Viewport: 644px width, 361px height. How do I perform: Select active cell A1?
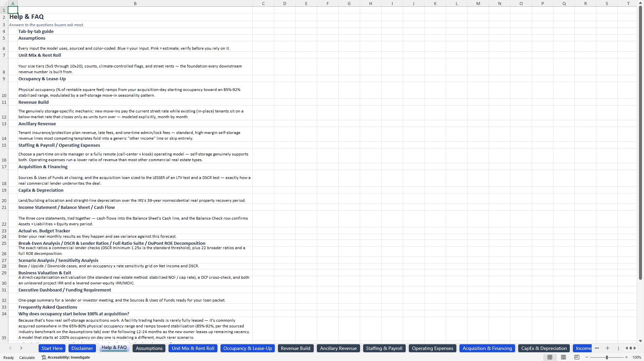tap(13, 10)
